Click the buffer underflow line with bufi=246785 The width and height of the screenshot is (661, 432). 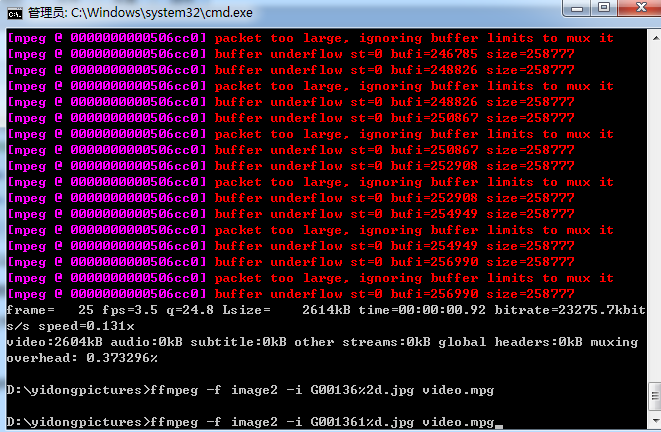(291, 54)
